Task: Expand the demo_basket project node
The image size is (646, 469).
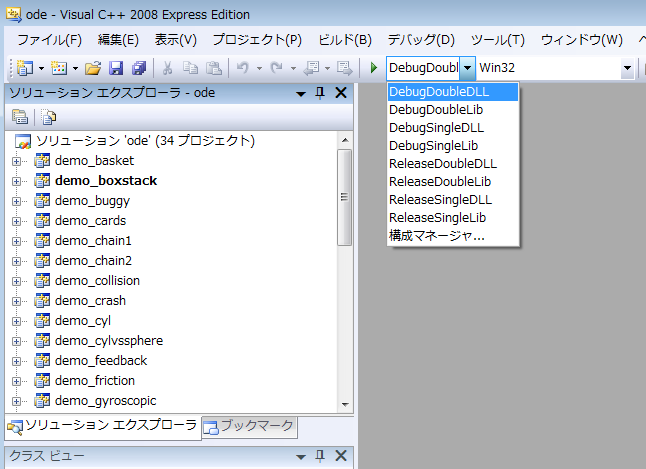Action: click(x=16, y=161)
